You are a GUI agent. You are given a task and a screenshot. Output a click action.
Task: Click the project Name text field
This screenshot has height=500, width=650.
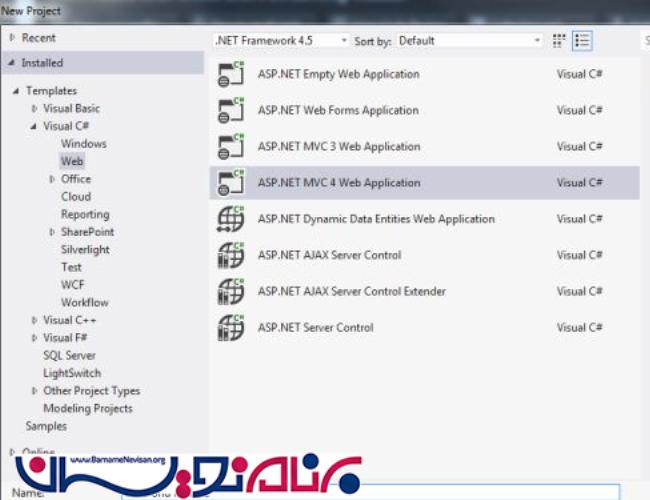(x=370, y=492)
